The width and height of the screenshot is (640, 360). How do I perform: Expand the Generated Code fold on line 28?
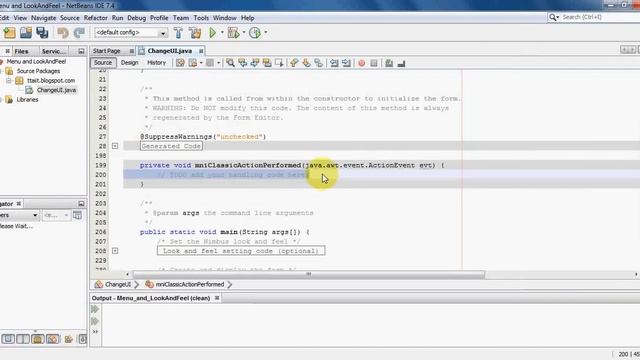point(115,146)
